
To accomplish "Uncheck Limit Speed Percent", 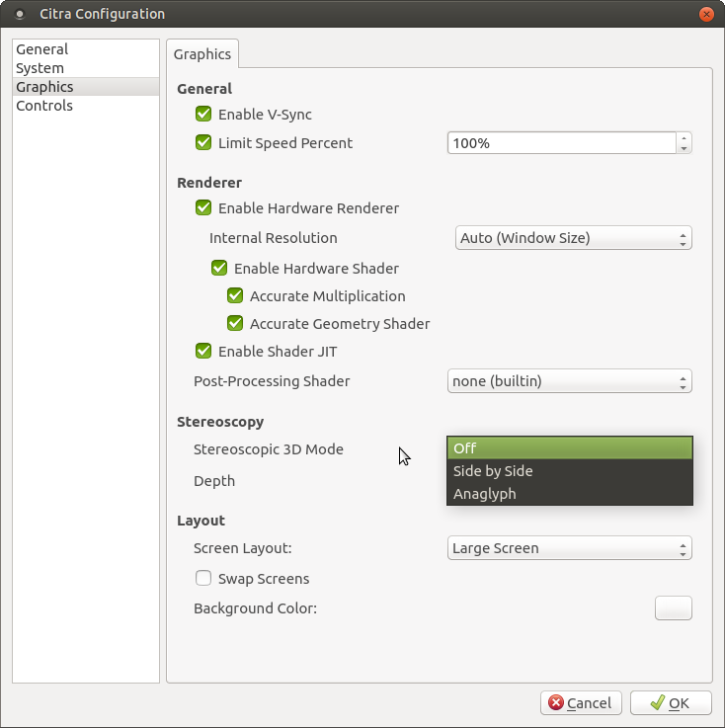I will click(203, 143).
